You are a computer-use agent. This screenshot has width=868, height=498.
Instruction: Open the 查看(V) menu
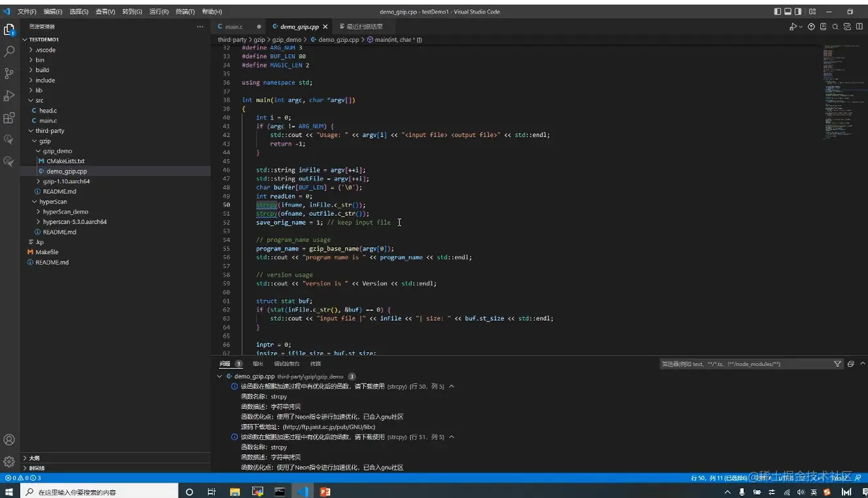coord(105,12)
